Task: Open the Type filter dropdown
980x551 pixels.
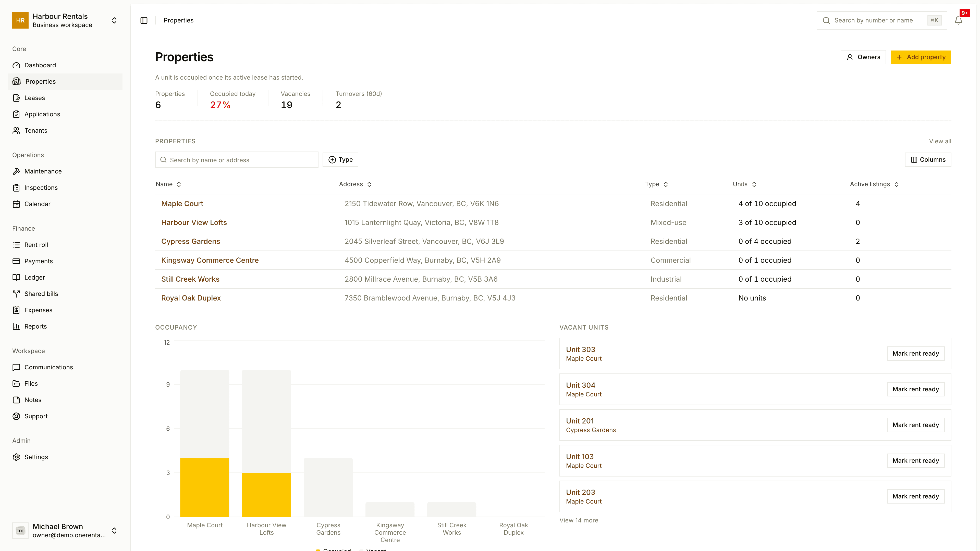Action: tap(340, 160)
